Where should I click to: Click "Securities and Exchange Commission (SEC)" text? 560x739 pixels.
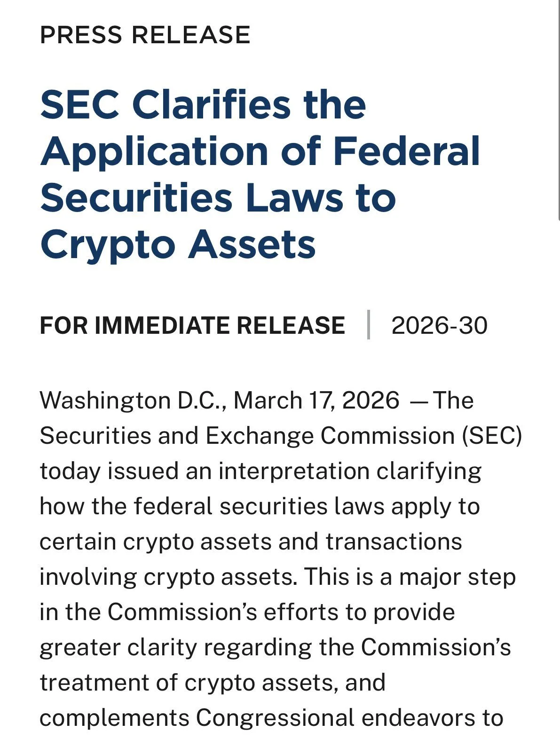281,436
